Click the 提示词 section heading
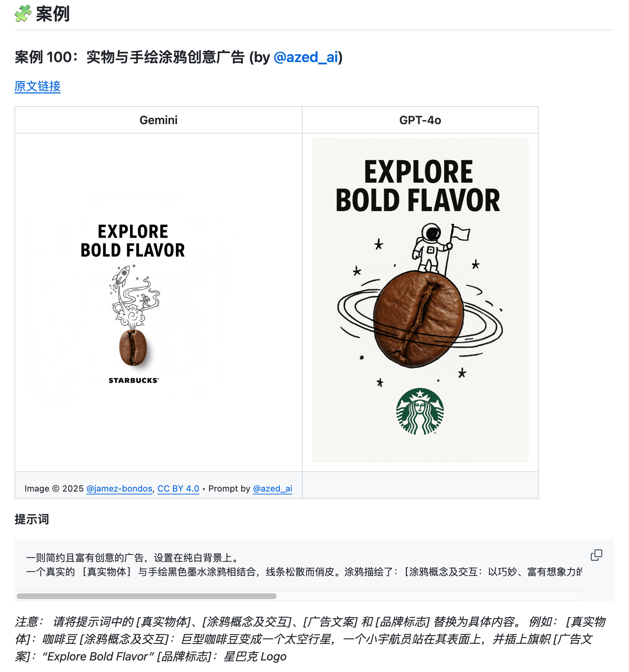Screen dimensions: 629x672 (x=32, y=519)
